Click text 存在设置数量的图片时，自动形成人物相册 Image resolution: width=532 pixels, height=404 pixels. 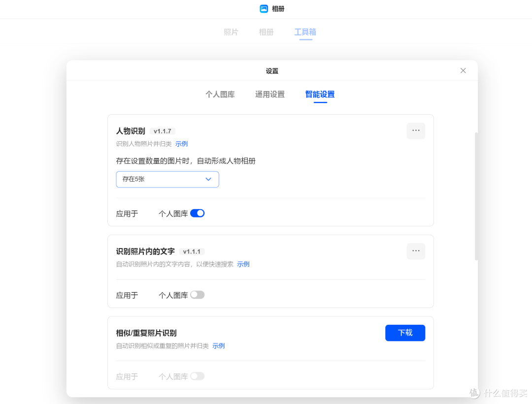[x=186, y=161]
